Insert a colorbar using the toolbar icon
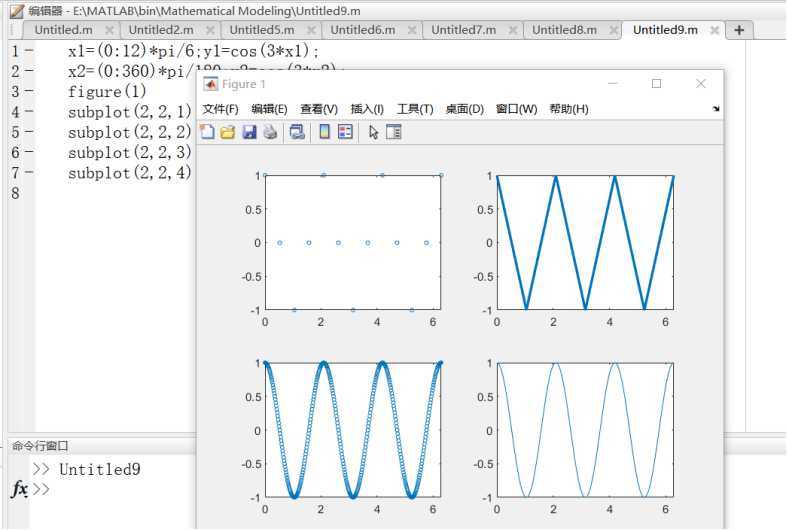Screen dimensions: 787x530 (x=325, y=132)
